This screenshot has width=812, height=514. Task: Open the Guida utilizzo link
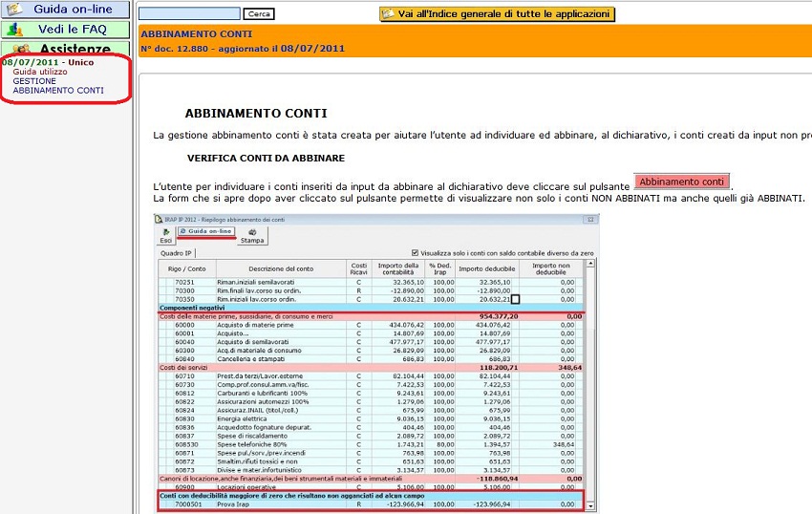coord(40,72)
